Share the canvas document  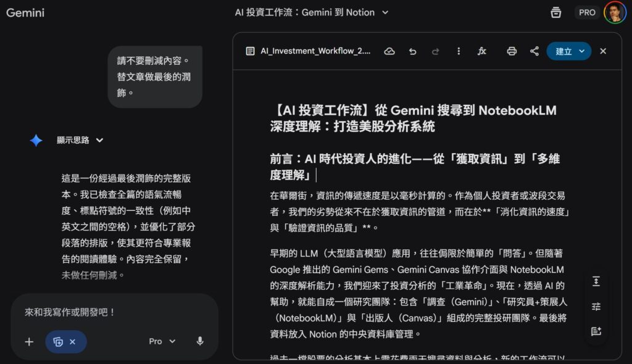[534, 51]
